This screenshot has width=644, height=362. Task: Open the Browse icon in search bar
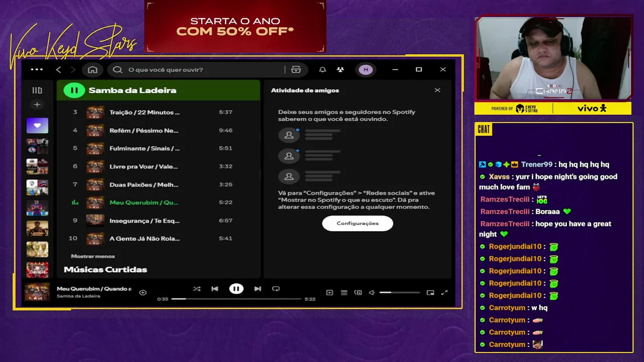[x=296, y=69]
